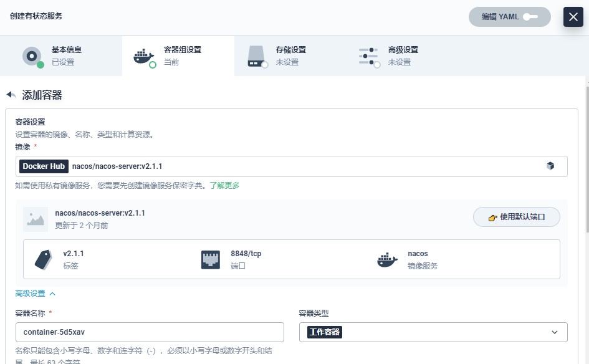Click the 高级设置 sliders icon
Image resolution: width=589 pixels, height=364 pixels.
(x=369, y=57)
